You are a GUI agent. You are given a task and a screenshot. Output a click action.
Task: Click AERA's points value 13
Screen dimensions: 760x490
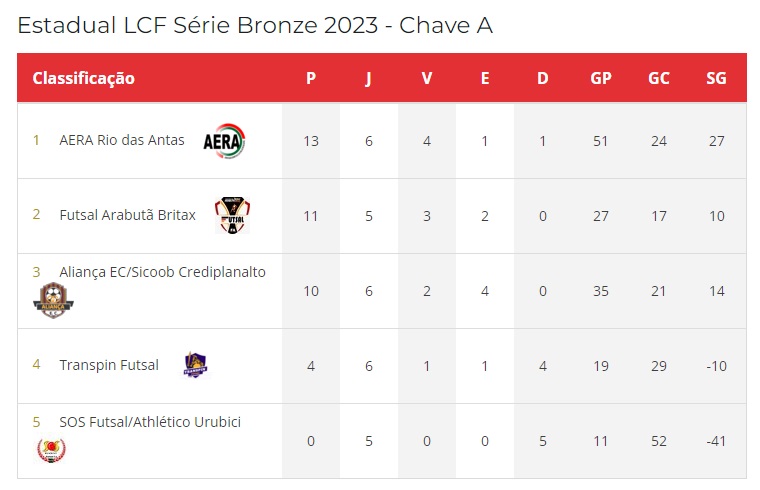(x=311, y=141)
